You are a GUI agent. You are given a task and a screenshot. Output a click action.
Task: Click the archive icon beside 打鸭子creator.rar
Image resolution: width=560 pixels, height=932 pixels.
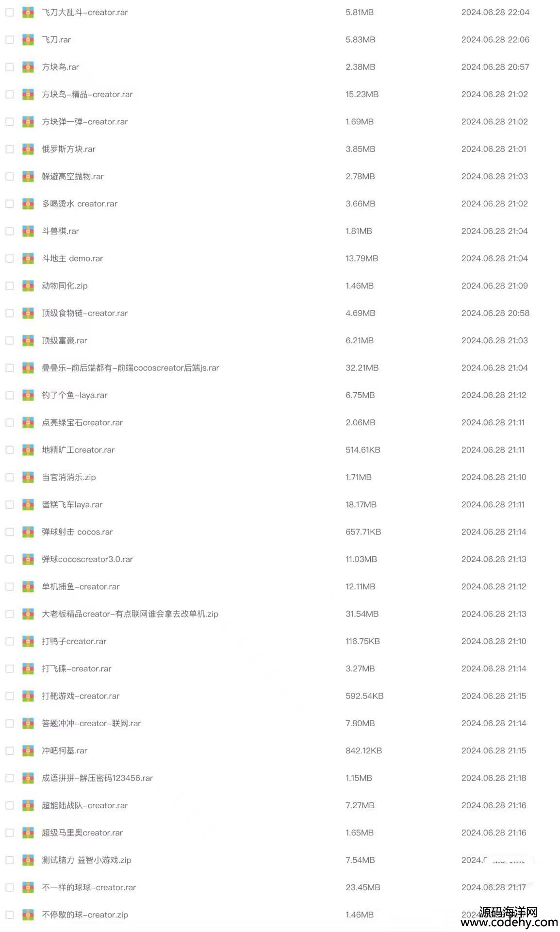[28, 641]
